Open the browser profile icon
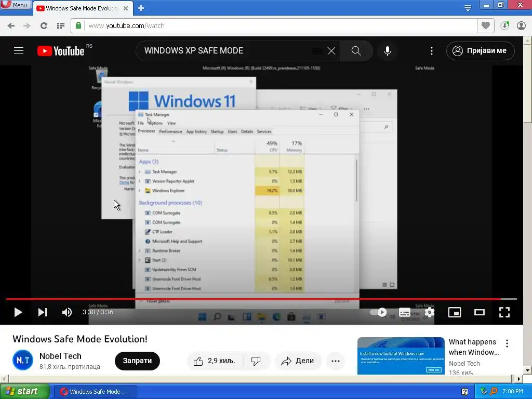The width and height of the screenshot is (532, 399). (521, 25)
